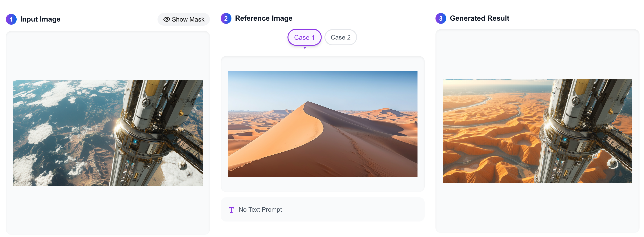Click the Reference Image heading
Viewport: 644px width, 237px height.
[x=264, y=18]
